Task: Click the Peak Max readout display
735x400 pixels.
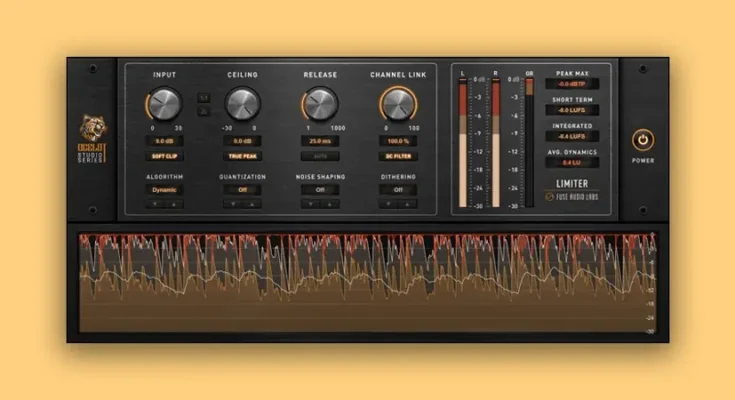Action: [572, 84]
